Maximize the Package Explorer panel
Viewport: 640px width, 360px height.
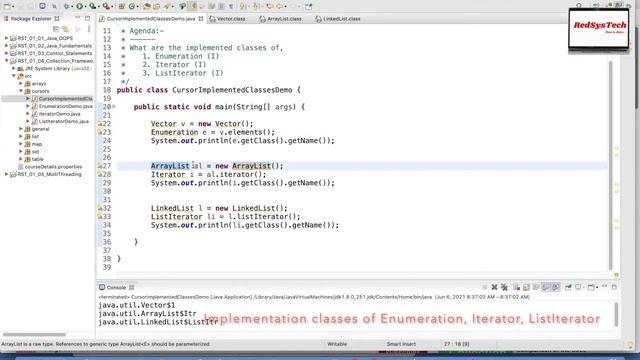point(87,18)
